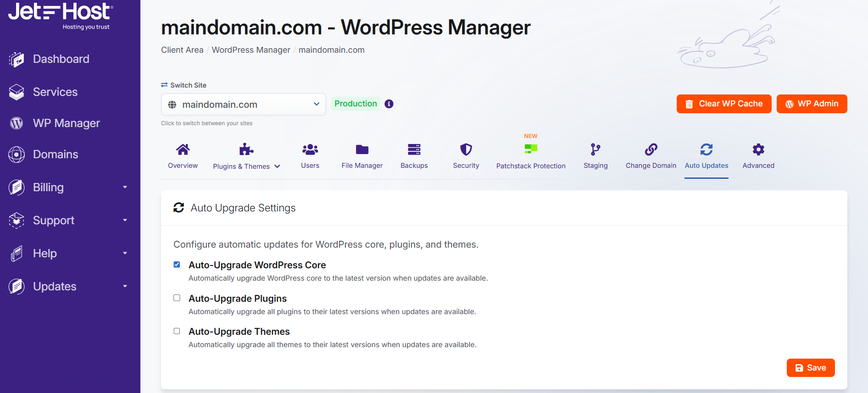The image size is (868, 393).
Task: Click the WordPress logo beside WP Manager
Action: pos(17,123)
